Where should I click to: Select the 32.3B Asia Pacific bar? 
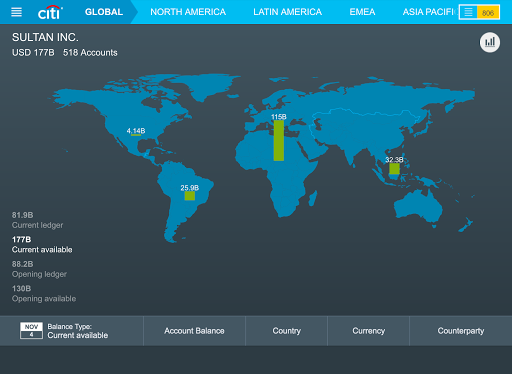pyautogui.click(x=394, y=168)
